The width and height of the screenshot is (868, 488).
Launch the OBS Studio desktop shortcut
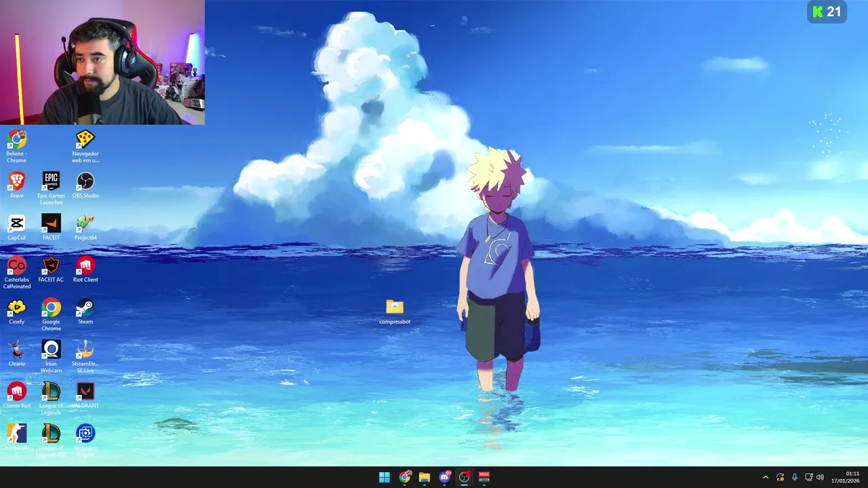click(x=85, y=185)
